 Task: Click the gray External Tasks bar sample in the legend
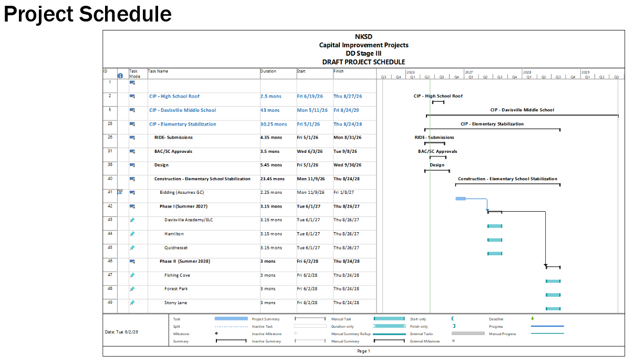pos(468,334)
